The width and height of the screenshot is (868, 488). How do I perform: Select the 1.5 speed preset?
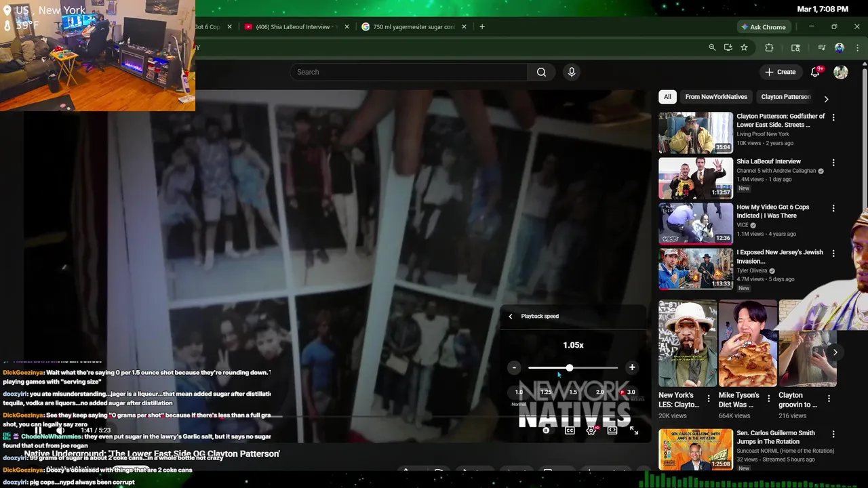click(573, 392)
